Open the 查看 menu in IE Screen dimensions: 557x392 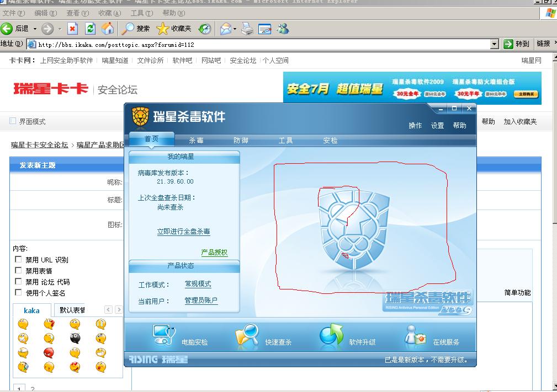click(78, 13)
